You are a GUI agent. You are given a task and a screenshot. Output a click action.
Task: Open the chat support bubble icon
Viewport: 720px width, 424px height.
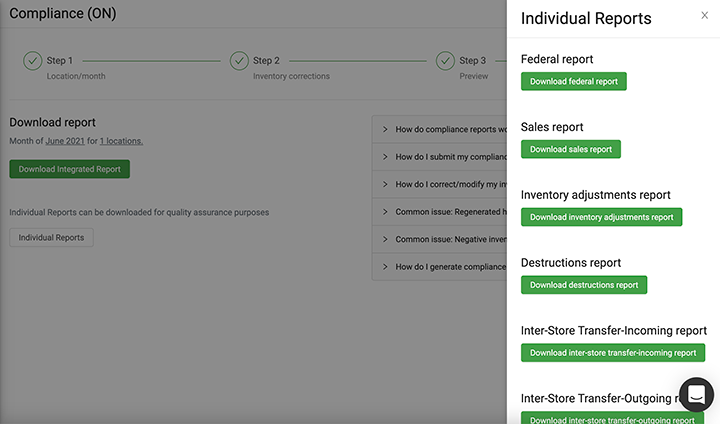tap(696, 394)
